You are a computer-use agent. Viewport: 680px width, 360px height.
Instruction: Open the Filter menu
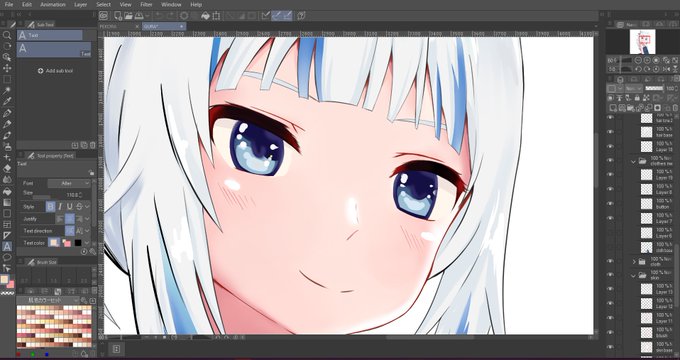[x=147, y=4]
